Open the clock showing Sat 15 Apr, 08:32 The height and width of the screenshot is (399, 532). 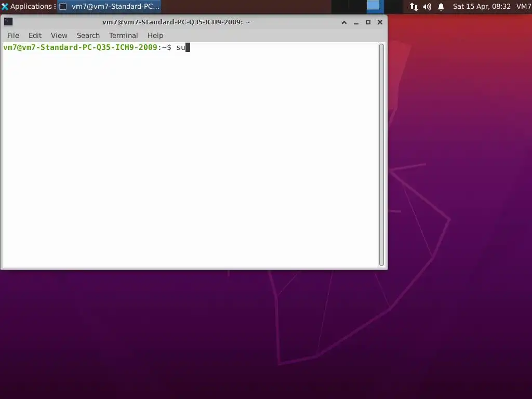tap(482, 6)
